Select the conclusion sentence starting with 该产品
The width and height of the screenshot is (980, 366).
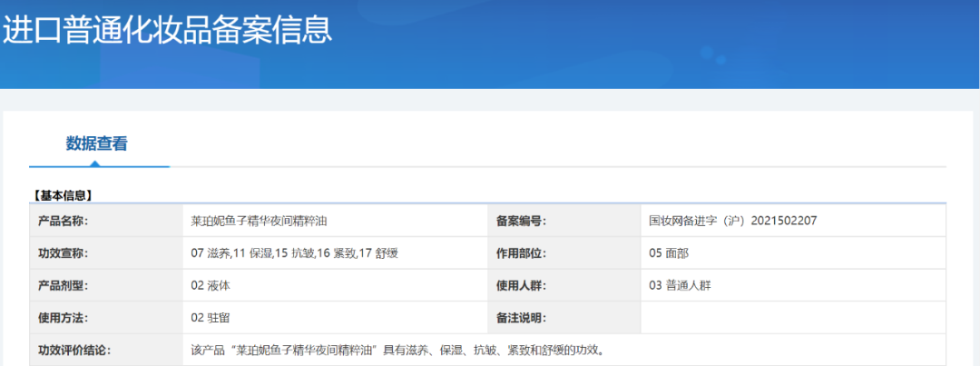[399, 351]
